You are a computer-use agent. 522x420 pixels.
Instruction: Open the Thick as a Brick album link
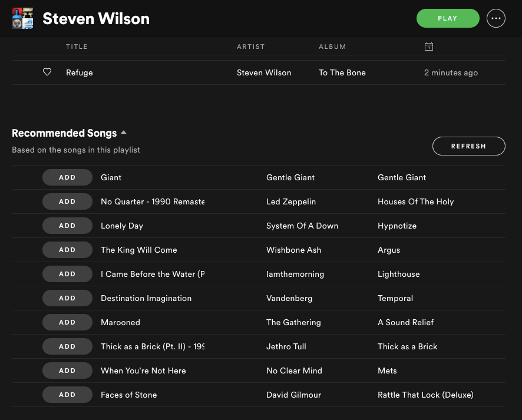[x=408, y=346]
